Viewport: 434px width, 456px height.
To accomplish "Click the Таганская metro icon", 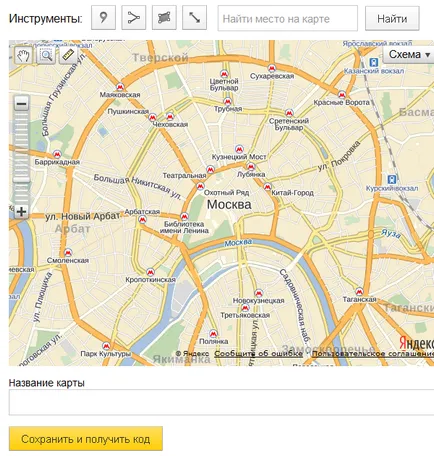I will pos(359,292).
